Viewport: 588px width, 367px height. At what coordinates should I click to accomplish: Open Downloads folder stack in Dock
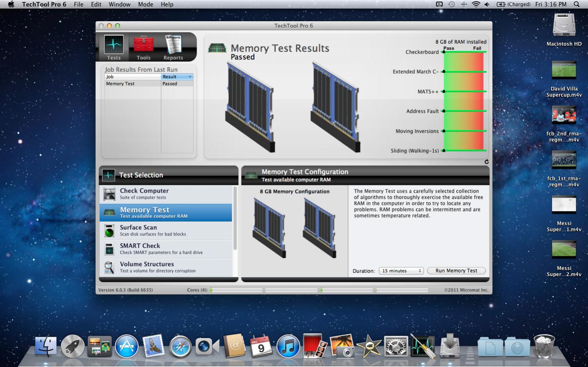pos(517,347)
